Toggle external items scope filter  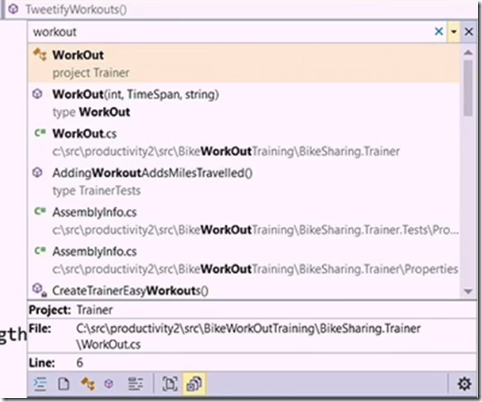coord(194,384)
